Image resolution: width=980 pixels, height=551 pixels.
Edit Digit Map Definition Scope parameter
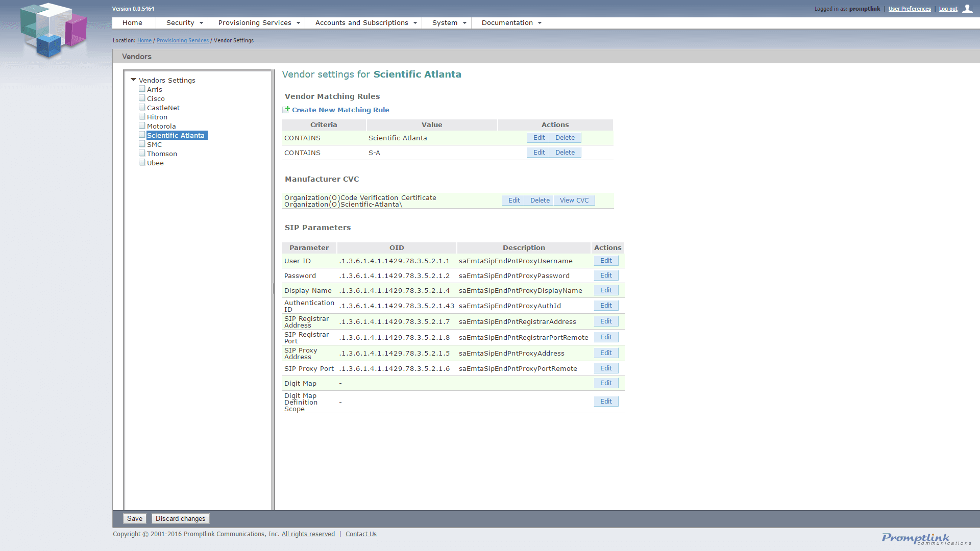tap(606, 402)
